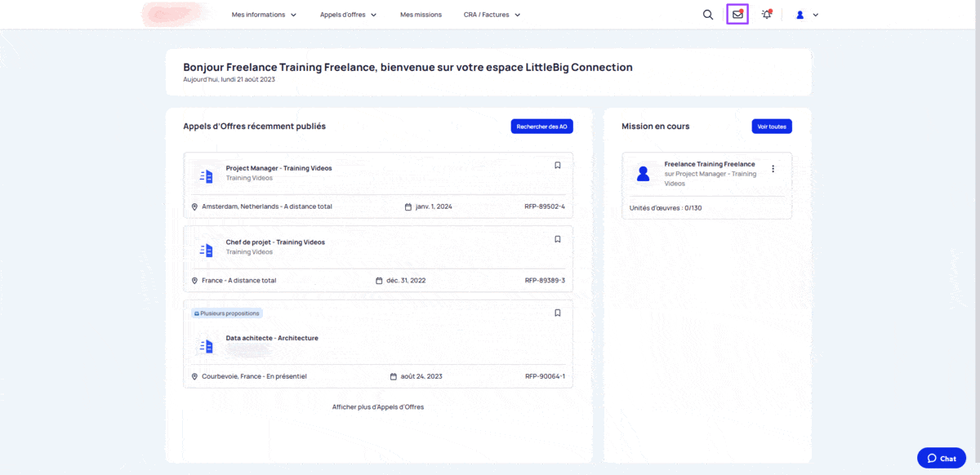Click the Appels d'Offres récemment publiés heading
980x475 pixels.
coord(254,127)
